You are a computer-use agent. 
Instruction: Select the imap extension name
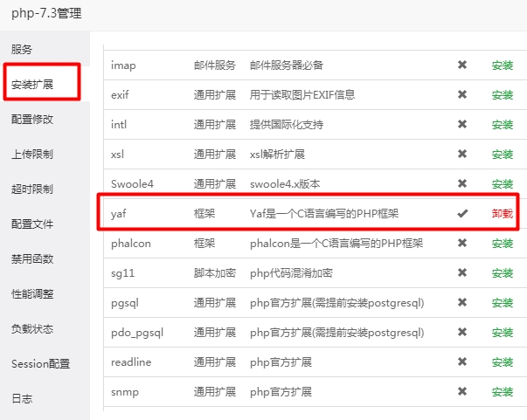tap(123, 65)
